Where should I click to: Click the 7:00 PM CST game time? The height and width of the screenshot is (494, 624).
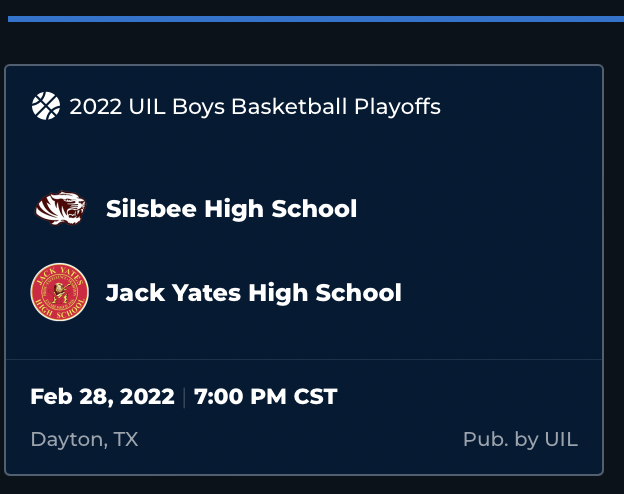[x=265, y=396]
